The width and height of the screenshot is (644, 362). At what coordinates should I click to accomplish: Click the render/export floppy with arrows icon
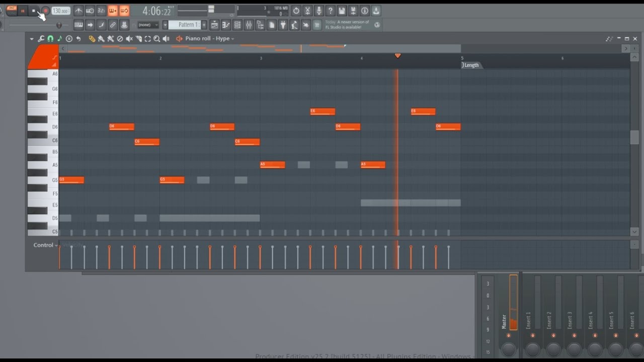pos(353,11)
